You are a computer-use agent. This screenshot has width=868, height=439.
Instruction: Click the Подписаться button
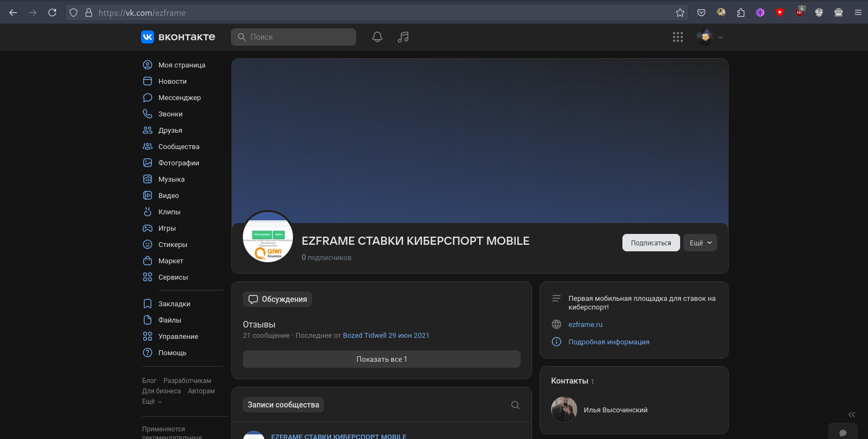tap(651, 243)
